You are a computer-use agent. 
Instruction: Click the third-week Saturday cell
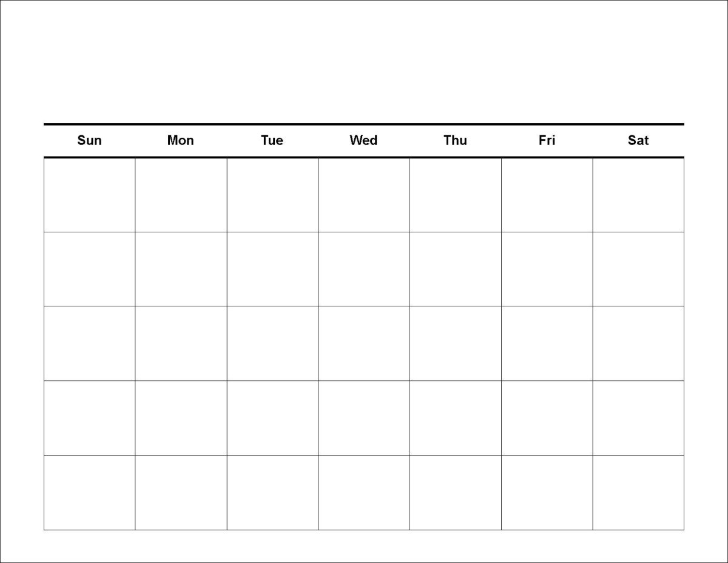(x=638, y=343)
